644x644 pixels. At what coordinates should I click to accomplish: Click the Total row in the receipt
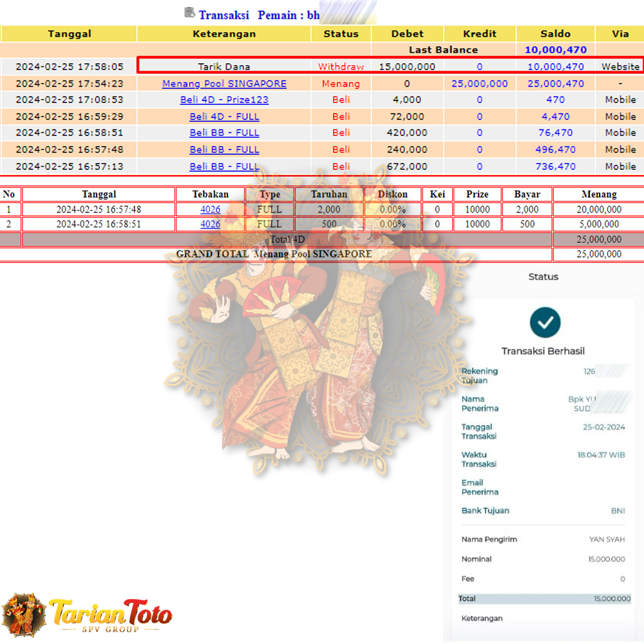tap(545, 599)
